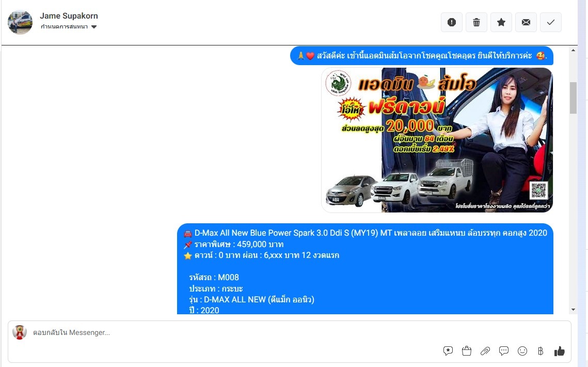The image size is (588, 367).
Task: Open shopping bag products icon
Action: (x=467, y=351)
